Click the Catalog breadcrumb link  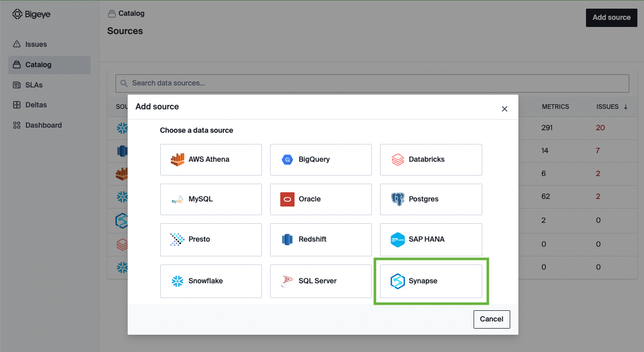[131, 13]
